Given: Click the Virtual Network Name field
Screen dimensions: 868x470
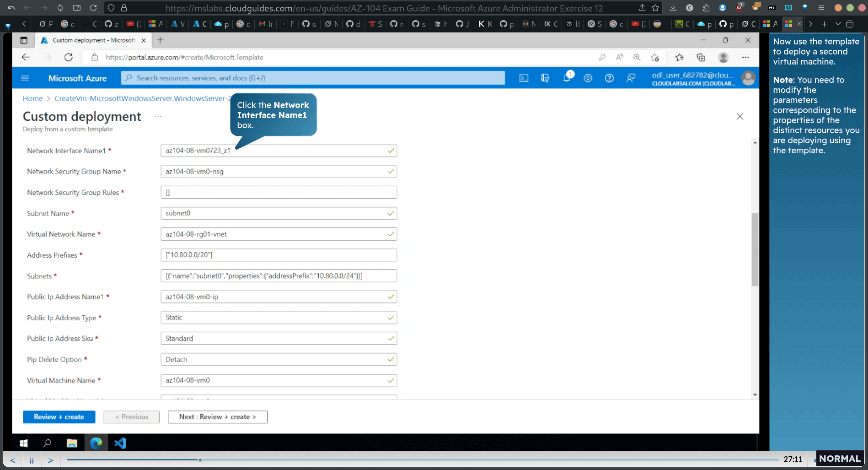Looking at the screenshot, I should (279, 234).
